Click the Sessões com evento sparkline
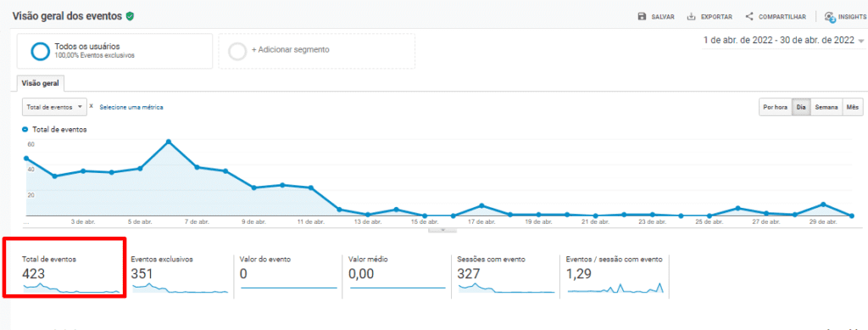868x330 pixels. (507, 288)
